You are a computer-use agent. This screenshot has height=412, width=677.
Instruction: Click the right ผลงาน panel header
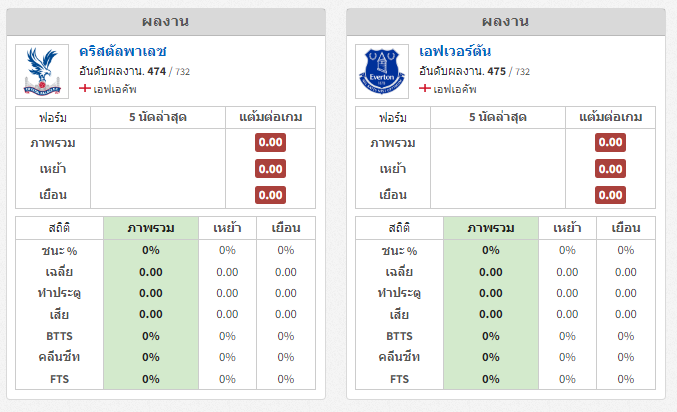point(506,22)
